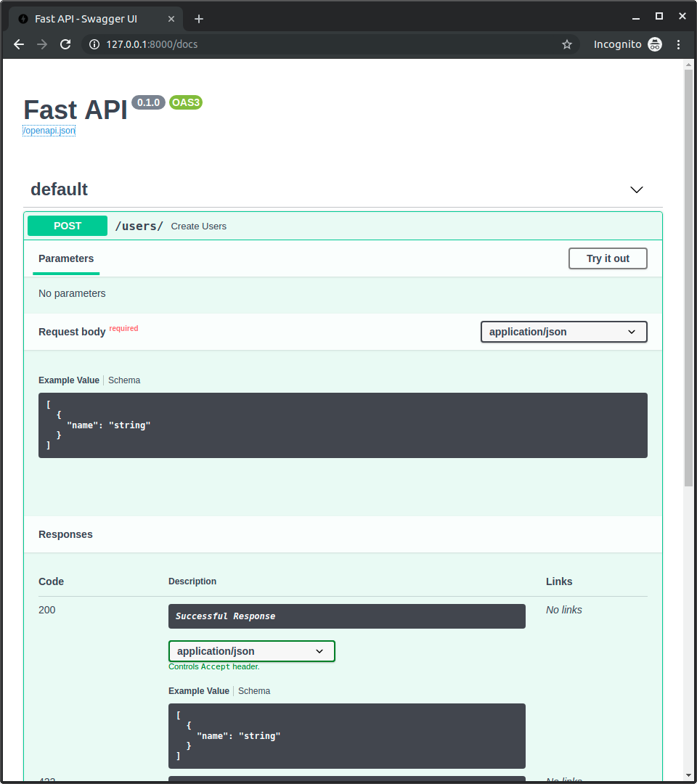The image size is (697, 784).
Task: Click the OAS3 badge
Action: pos(185,102)
